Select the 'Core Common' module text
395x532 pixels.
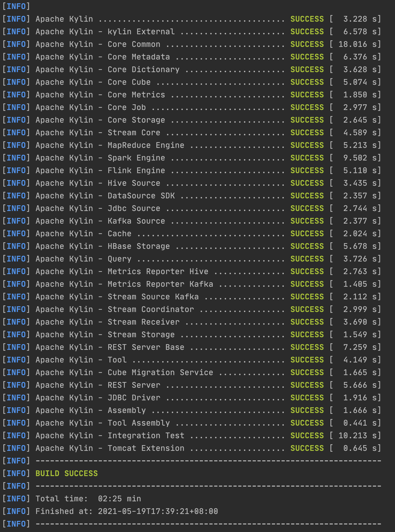click(x=134, y=44)
